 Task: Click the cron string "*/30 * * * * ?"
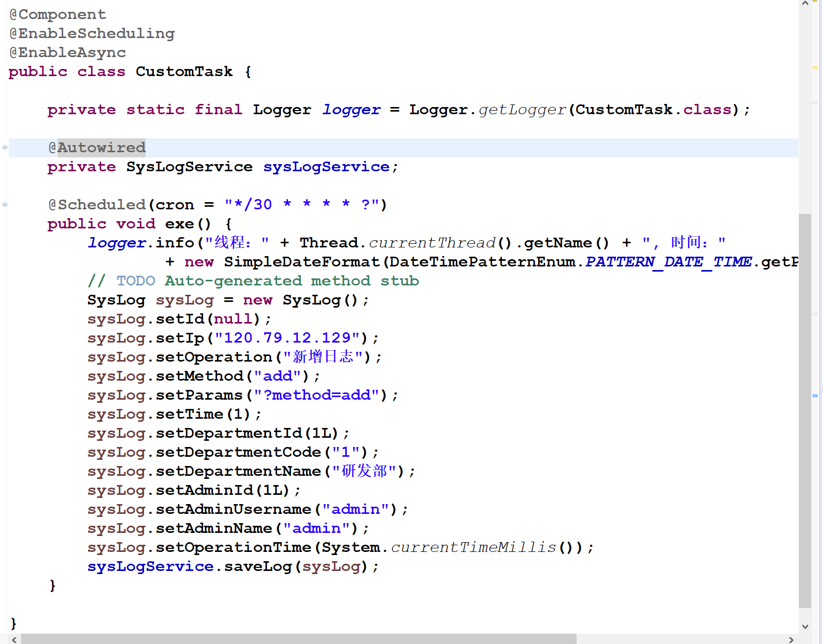[301, 205]
